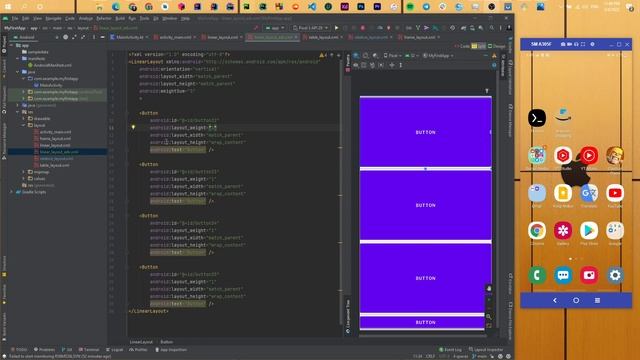
Task: Select the third BUTTON in design preview
Action: [425, 278]
